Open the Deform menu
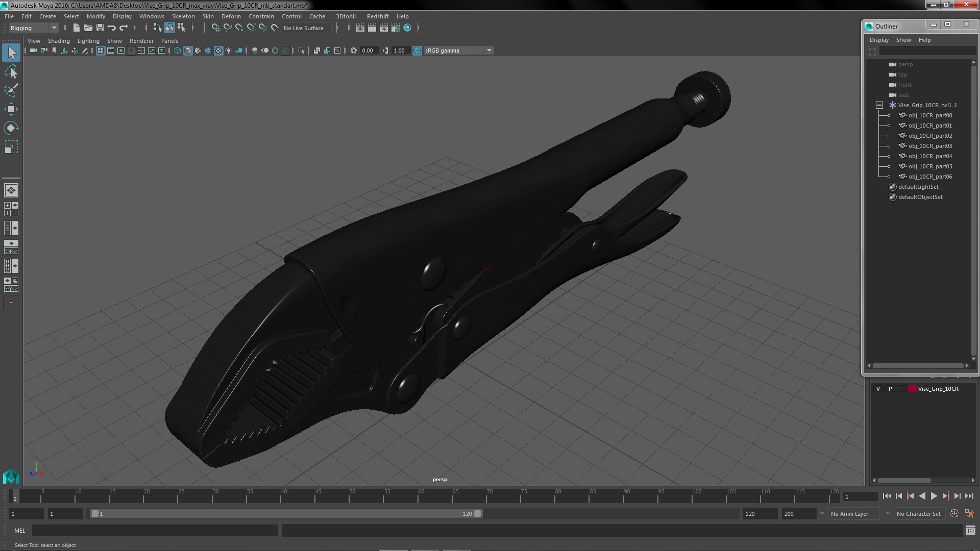The height and width of the screenshot is (551, 980). pyautogui.click(x=231, y=16)
